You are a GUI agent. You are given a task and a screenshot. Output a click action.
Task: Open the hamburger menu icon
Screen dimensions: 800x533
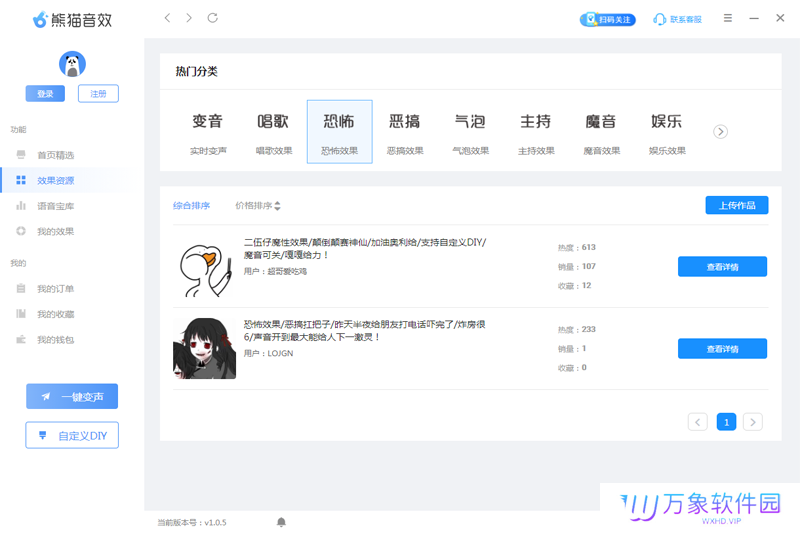(x=728, y=18)
